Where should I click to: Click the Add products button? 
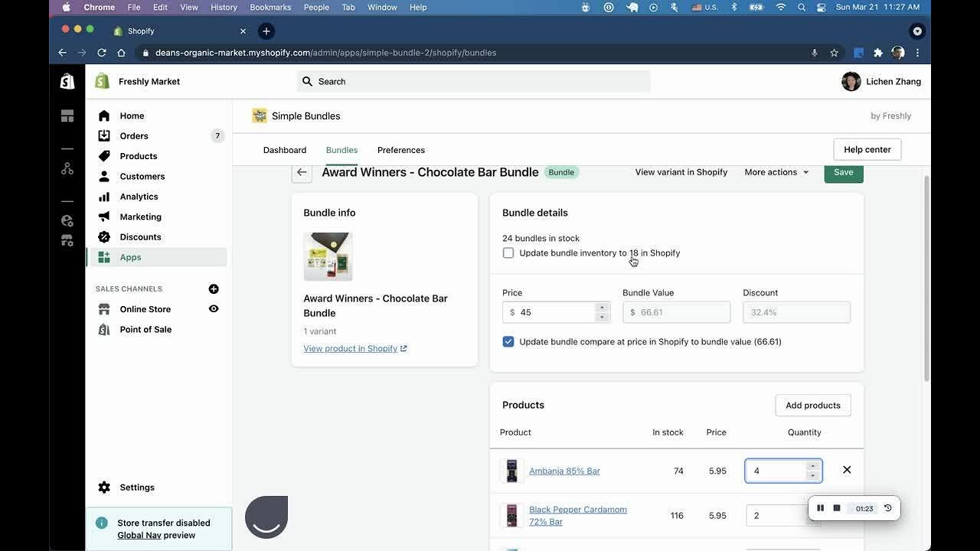pos(813,406)
